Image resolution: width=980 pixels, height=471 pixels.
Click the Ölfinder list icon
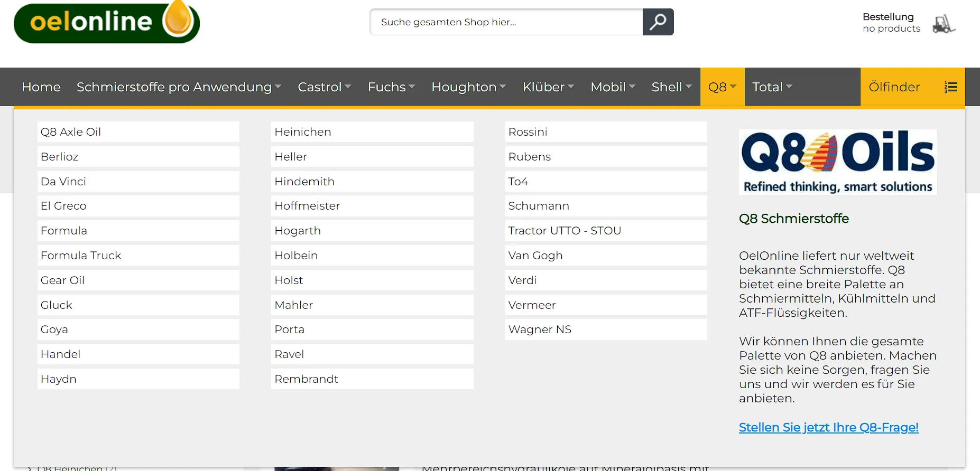click(951, 87)
